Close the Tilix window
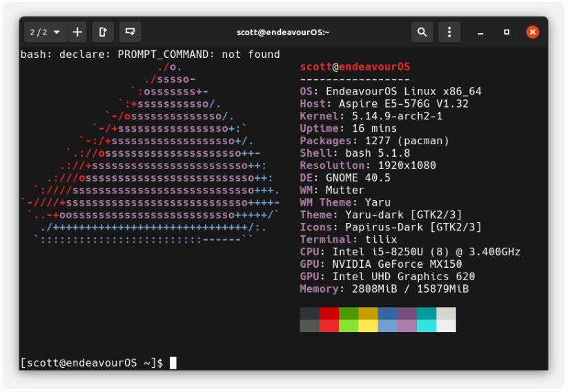 (x=533, y=32)
